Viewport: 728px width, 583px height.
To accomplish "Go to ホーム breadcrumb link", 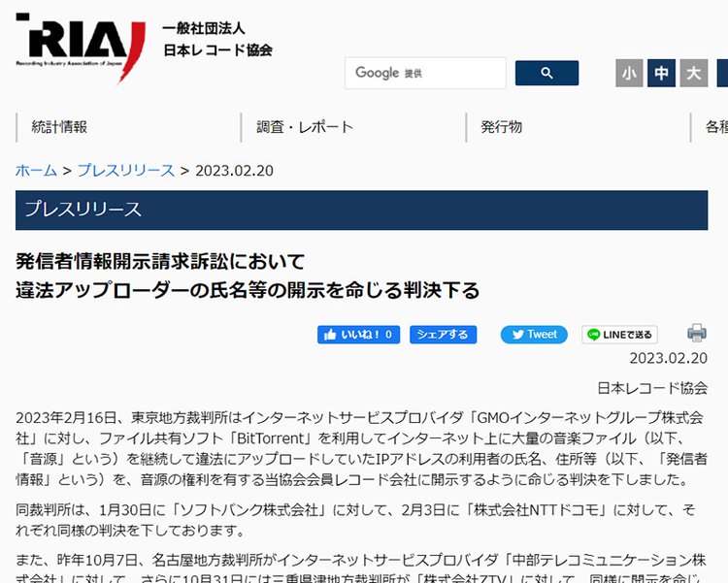I will (x=36, y=171).
